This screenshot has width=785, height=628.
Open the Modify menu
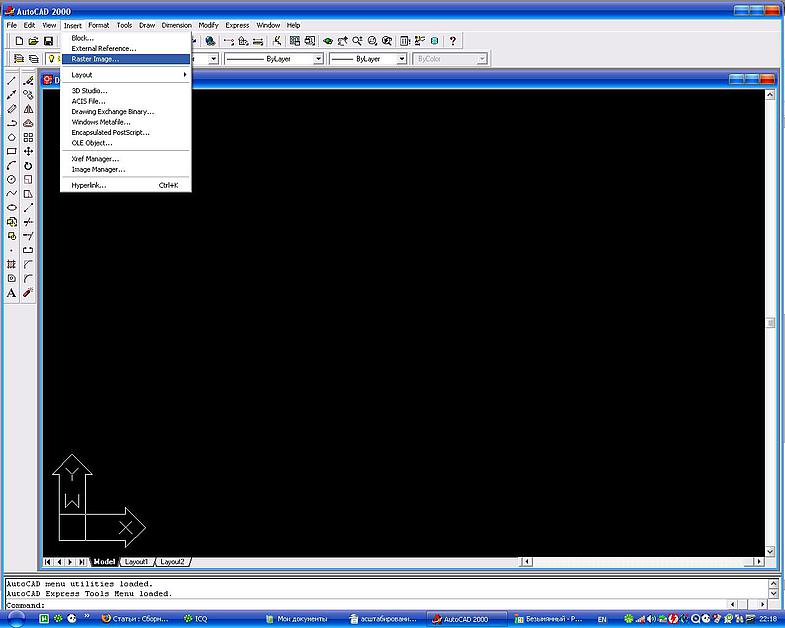pos(208,25)
